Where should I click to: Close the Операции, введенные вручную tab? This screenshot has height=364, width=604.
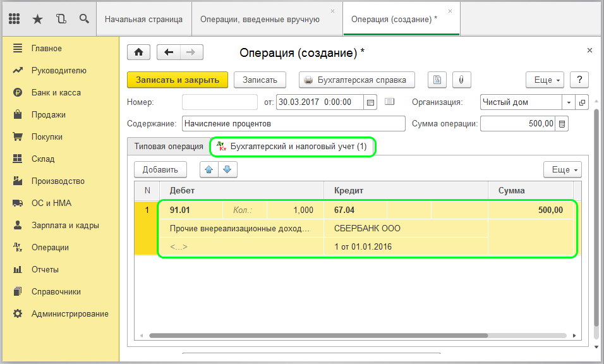coord(333,11)
